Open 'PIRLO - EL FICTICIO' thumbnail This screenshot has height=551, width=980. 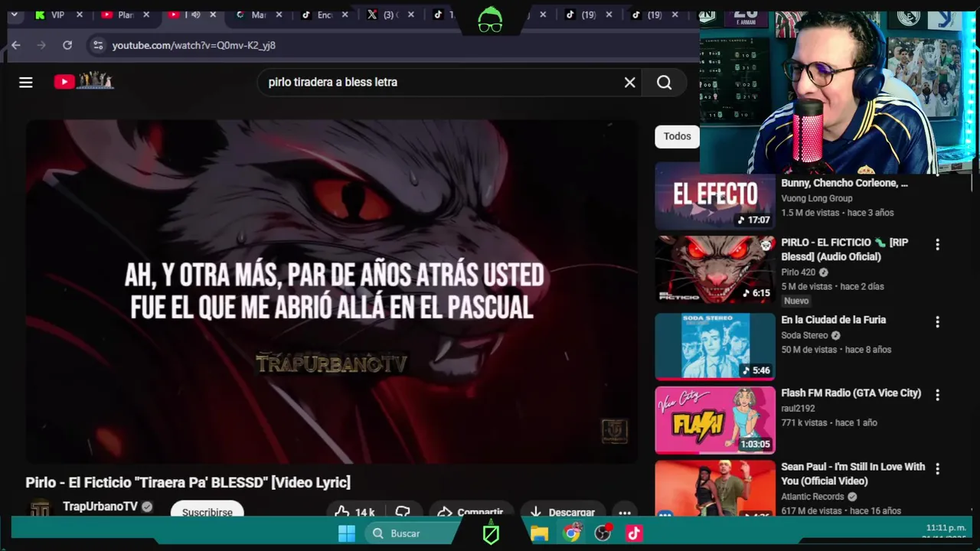[x=715, y=269]
